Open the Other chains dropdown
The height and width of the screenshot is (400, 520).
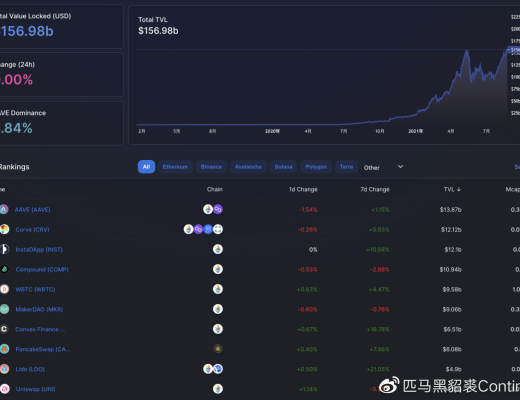coord(383,167)
